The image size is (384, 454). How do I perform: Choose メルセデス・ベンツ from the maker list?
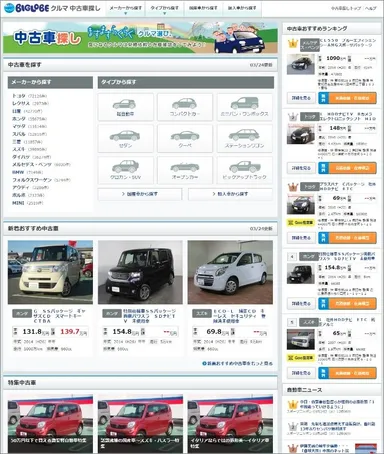click(32, 165)
